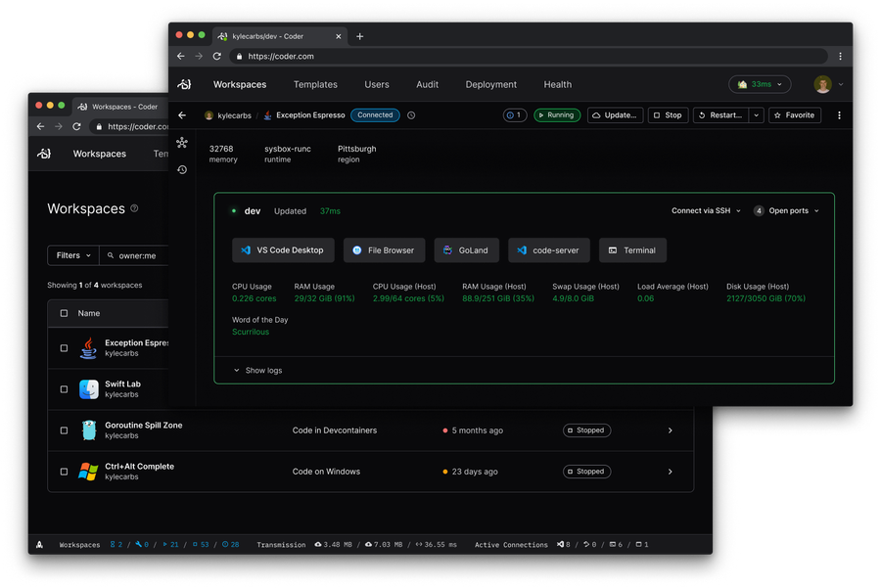
Task: Open the Users nav item
Action: coord(377,84)
